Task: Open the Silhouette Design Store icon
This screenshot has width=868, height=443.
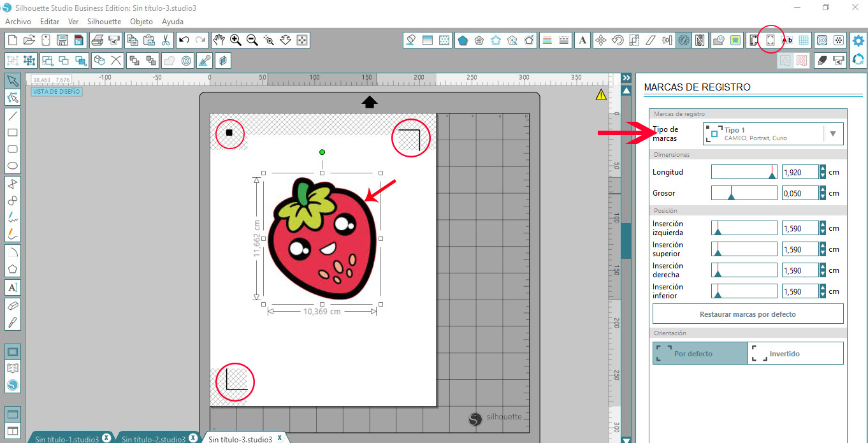Action: pos(13,385)
